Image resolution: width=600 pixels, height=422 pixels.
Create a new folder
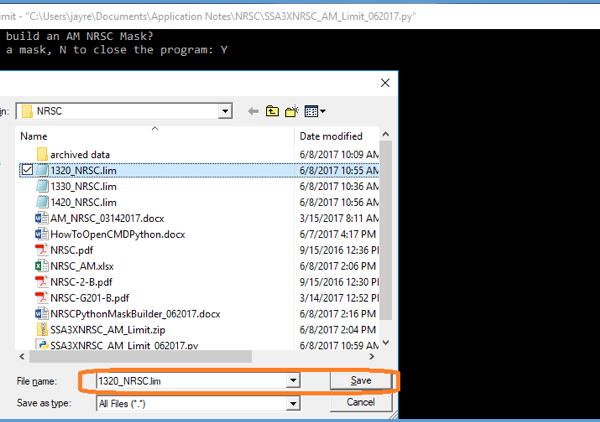coord(292,110)
